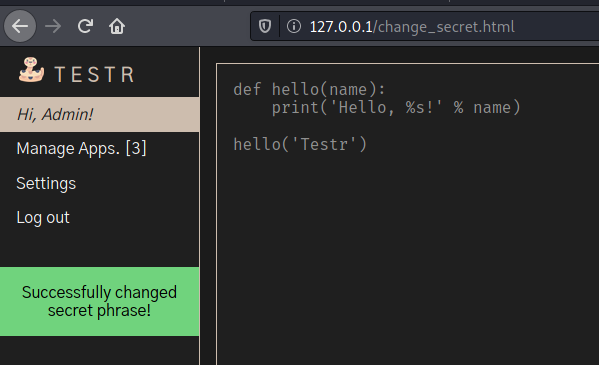Open Manage Apps in the sidebar

click(x=81, y=148)
